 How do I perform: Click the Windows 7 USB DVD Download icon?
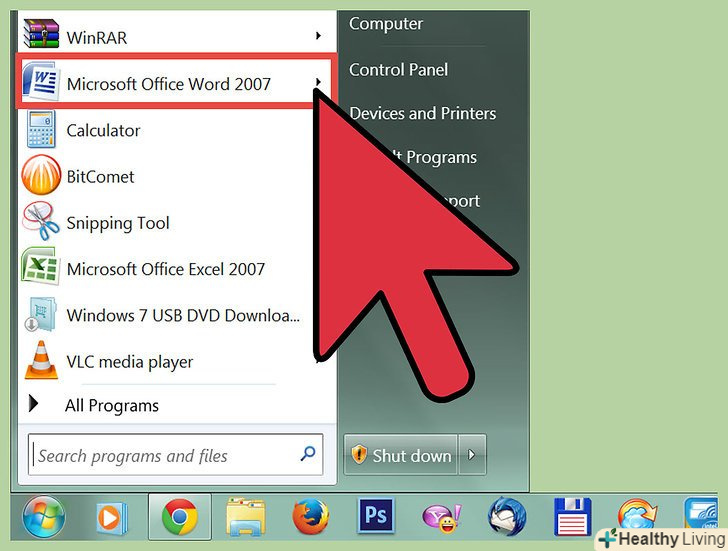[41, 314]
